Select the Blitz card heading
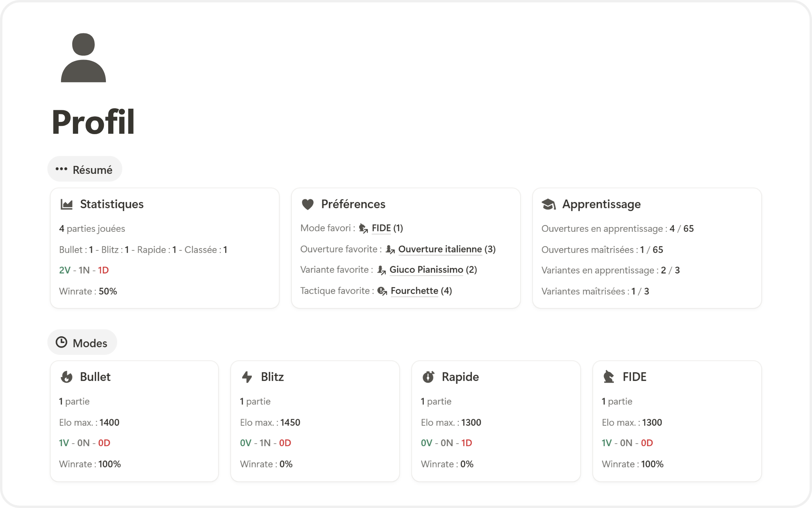Viewport: 812px width, 508px height. tap(272, 377)
